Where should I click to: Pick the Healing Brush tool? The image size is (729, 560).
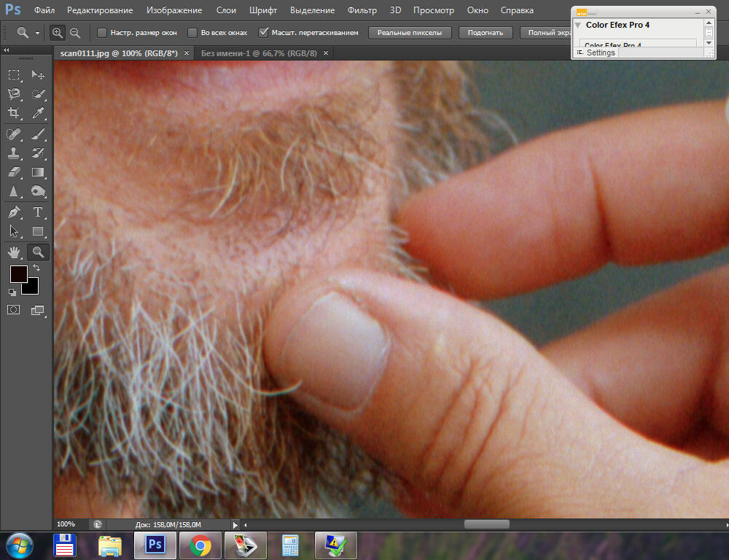pyautogui.click(x=14, y=133)
